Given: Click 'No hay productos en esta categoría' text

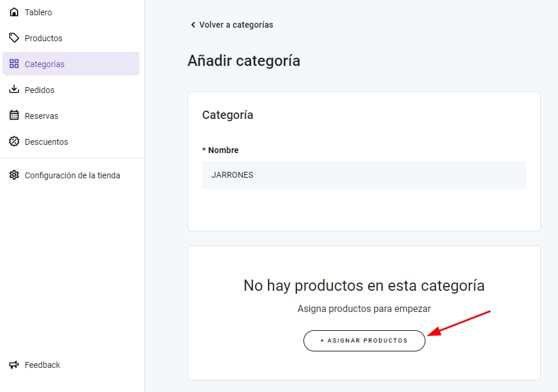Looking at the screenshot, I should (x=364, y=285).
